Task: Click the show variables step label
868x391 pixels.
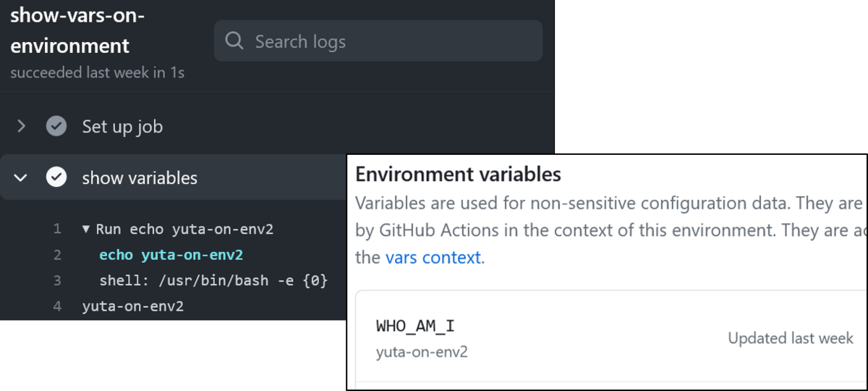Action: tap(140, 178)
